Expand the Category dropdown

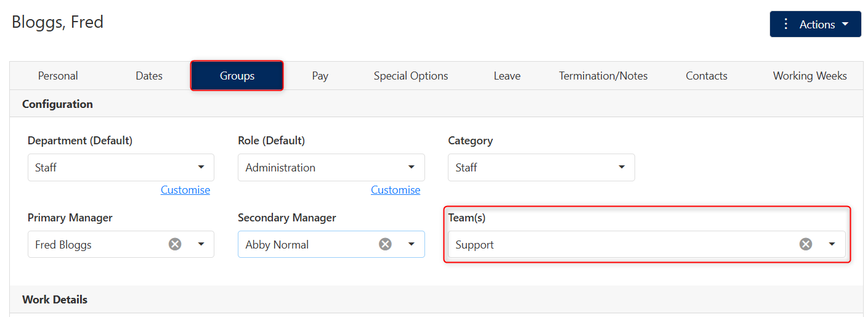pos(541,167)
